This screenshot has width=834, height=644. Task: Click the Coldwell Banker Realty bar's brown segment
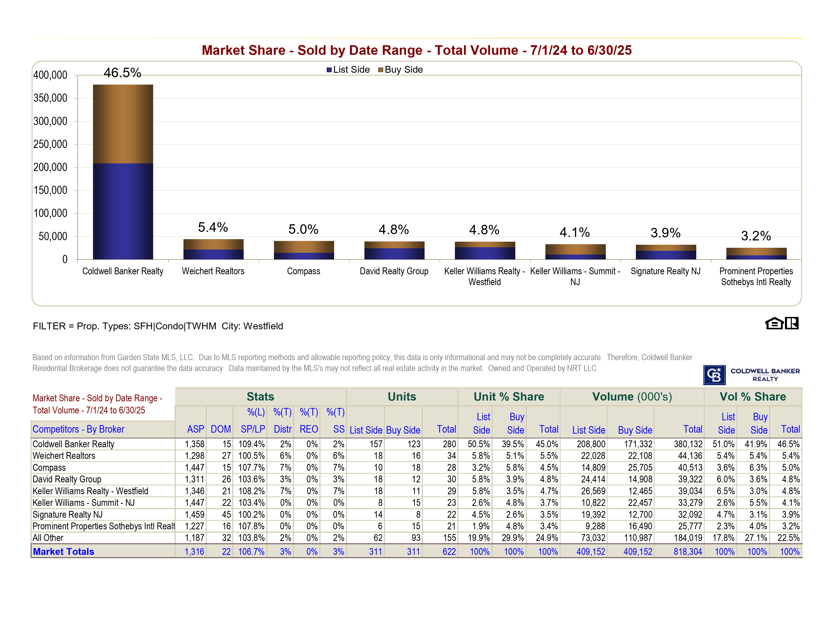[x=123, y=124]
